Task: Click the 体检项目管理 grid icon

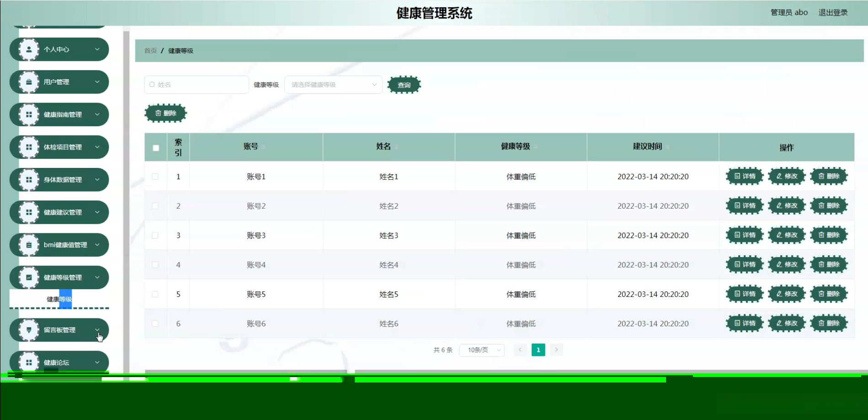Action: coord(29,147)
